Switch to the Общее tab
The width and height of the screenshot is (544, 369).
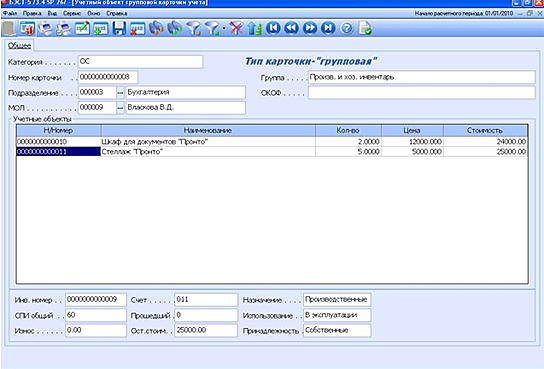click(19, 45)
